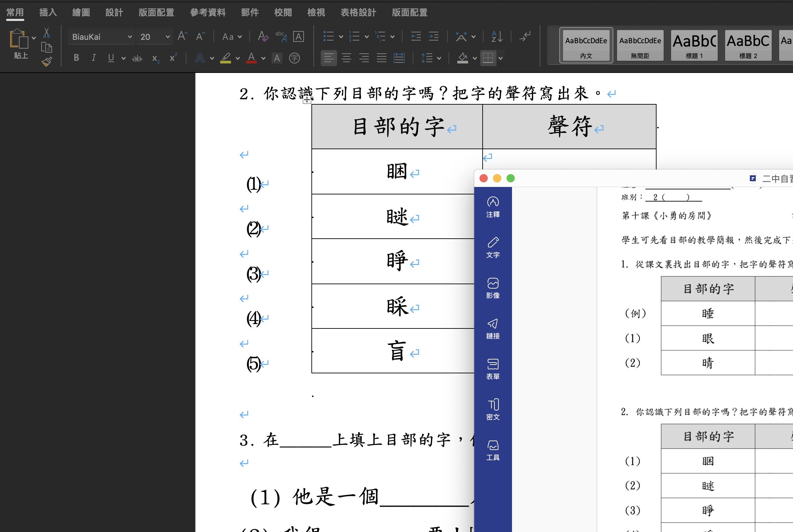Select 文字 tool in PDF window sidebar
Viewport: 793px width, 532px height.
pos(493,248)
